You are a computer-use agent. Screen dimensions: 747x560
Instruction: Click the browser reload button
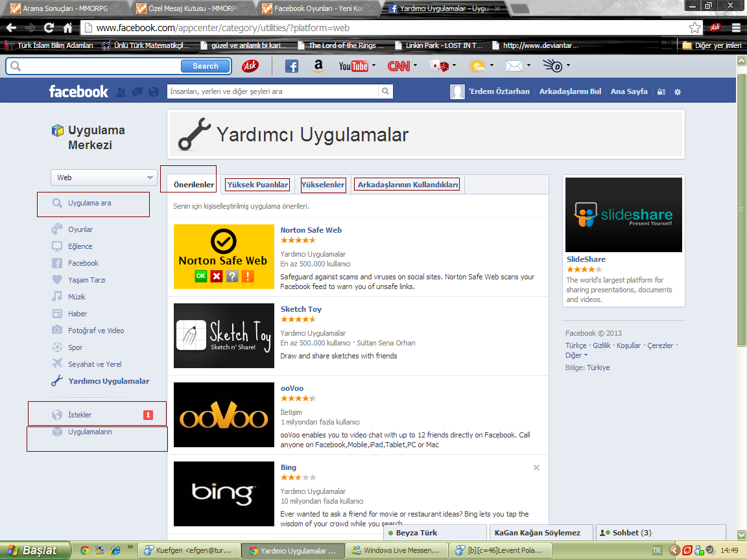click(x=49, y=28)
